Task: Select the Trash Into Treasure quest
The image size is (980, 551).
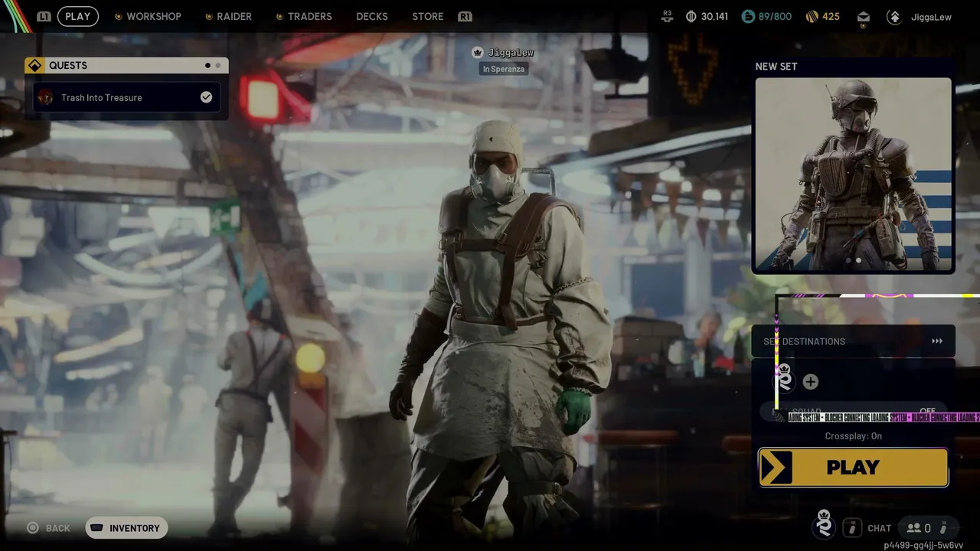Action: click(x=126, y=97)
